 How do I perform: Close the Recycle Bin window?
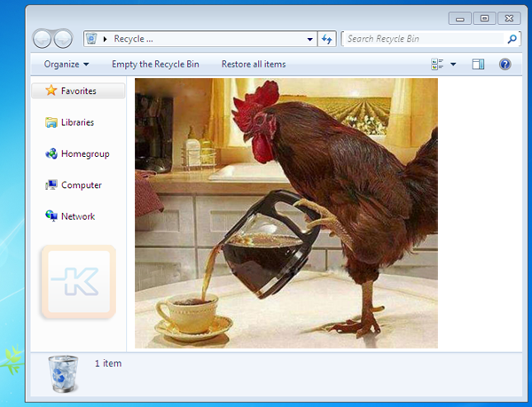coord(509,19)
